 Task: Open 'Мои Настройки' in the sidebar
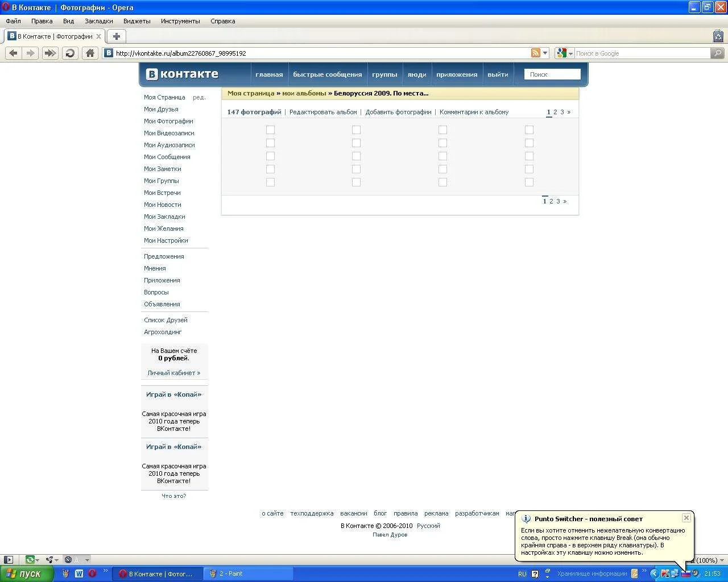pos(166,240)
